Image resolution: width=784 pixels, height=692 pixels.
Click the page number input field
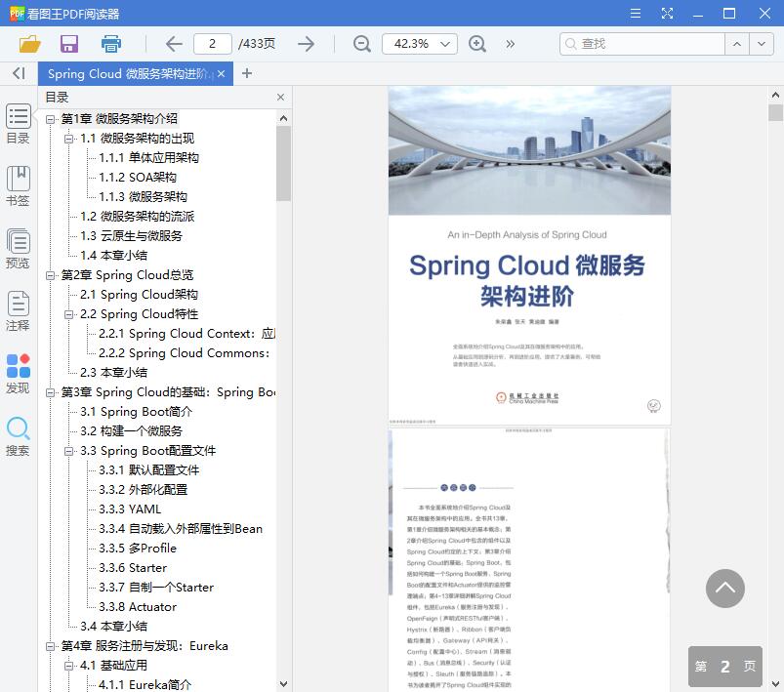tap(213, 44)
